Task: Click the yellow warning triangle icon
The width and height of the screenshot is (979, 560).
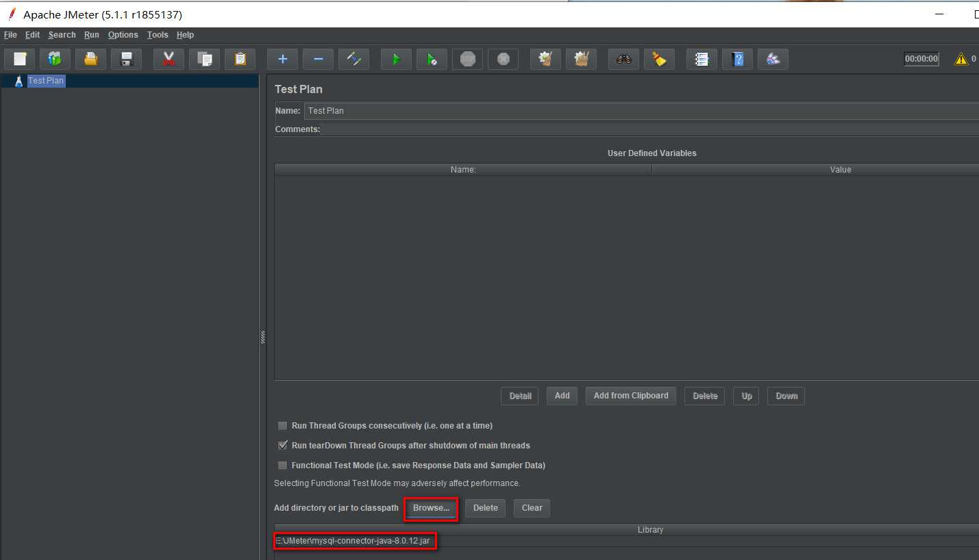Action: (961, 59)
